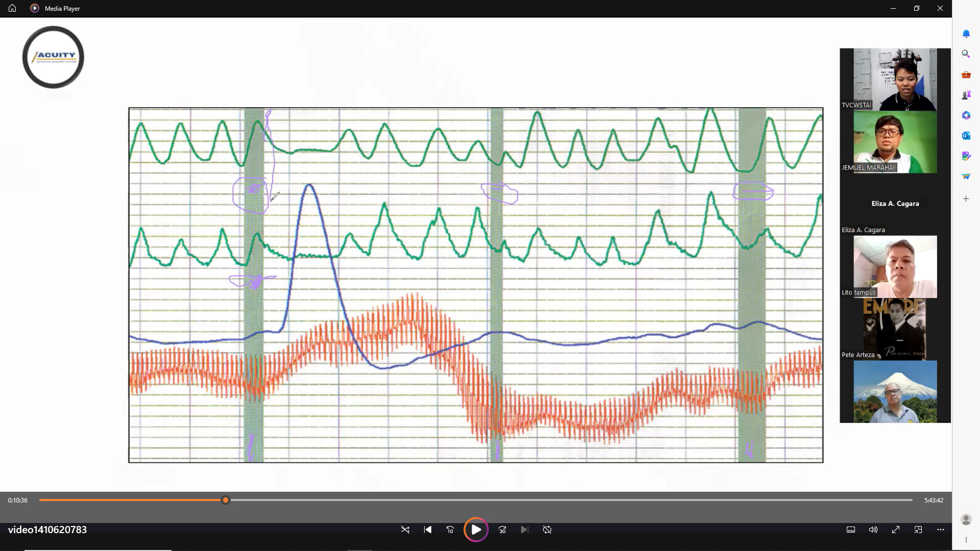980x551 pixels.
Task: Open image creator icon in sidebar
Action: coord(966,156)
